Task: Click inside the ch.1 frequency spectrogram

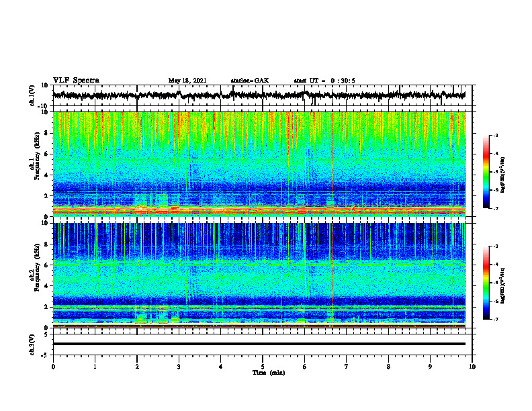Action: 259,164
